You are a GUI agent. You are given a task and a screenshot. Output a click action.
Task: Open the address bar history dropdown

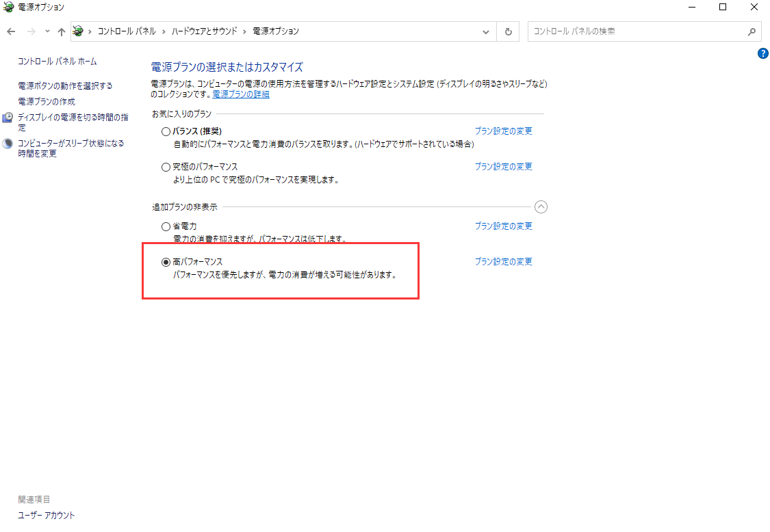486,31
